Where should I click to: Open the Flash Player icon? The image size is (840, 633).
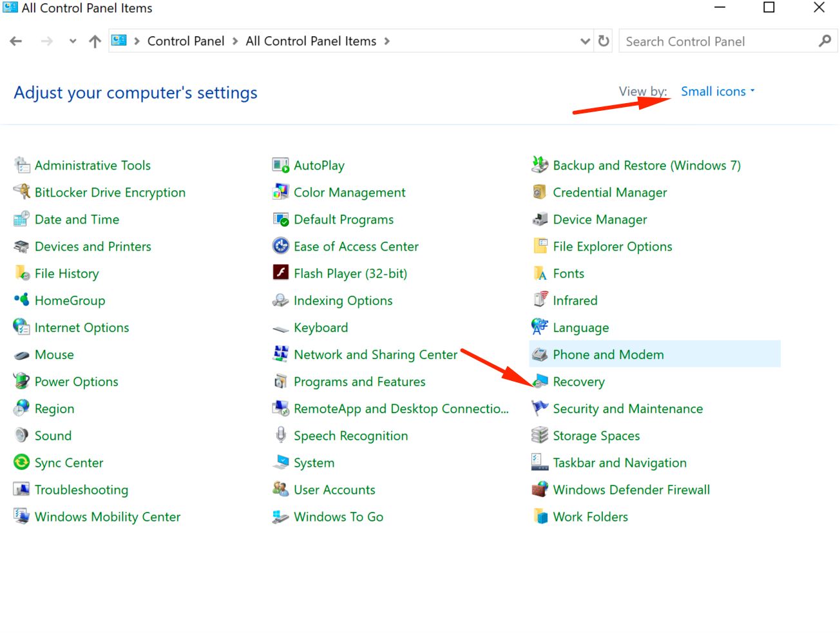pos(281,273)
